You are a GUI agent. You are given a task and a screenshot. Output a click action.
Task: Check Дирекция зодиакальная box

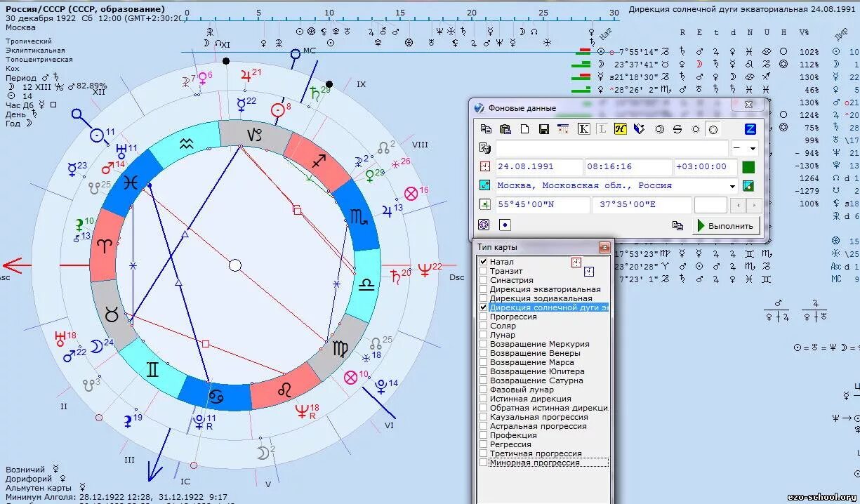pyautogui.click(x=483, y=298)
